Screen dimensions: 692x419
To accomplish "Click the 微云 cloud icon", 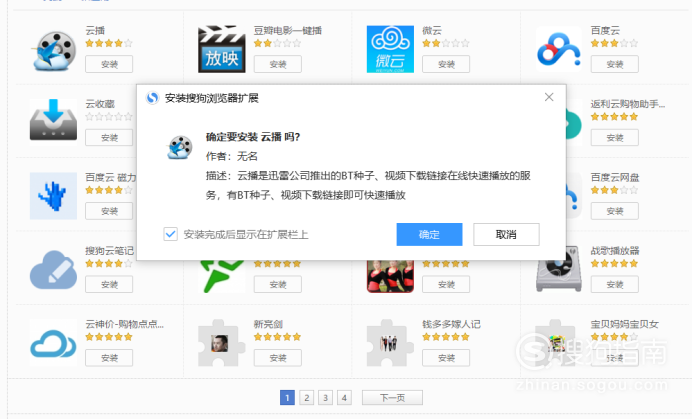I will pyautogui.click(x=390, y=49).
